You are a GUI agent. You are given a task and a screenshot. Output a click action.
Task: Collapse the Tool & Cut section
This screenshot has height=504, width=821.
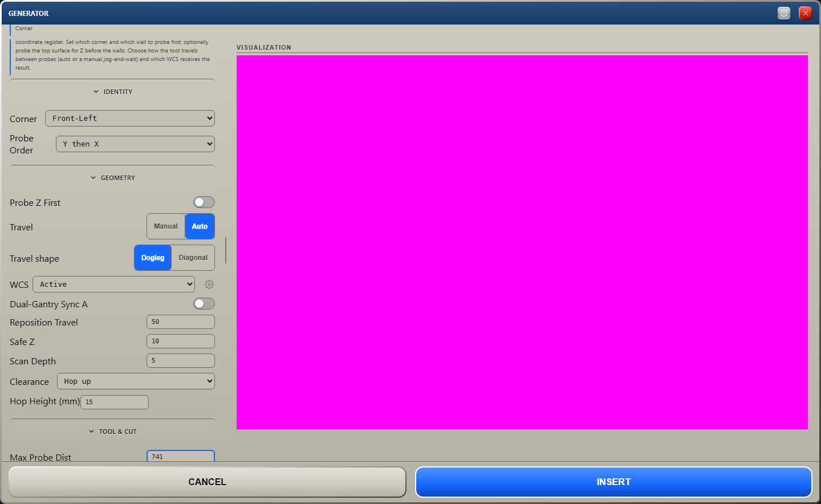point(112,432)
